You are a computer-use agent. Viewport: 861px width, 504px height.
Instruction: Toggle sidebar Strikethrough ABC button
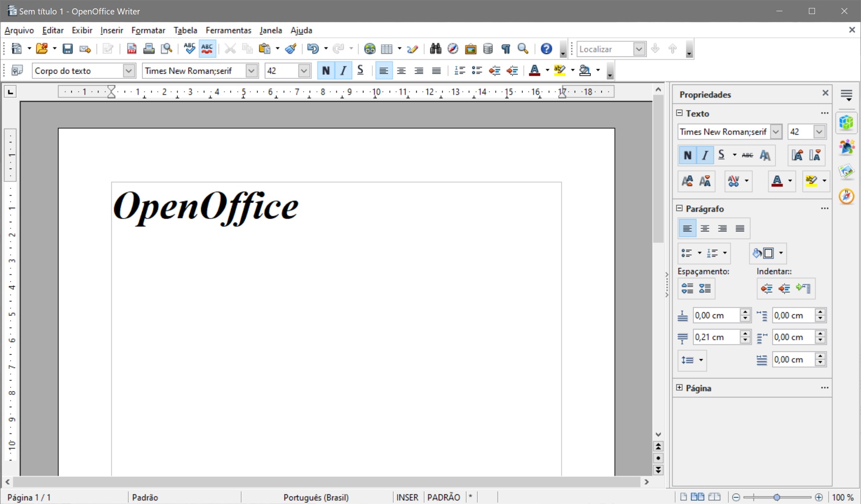click(x=747, y=155)
